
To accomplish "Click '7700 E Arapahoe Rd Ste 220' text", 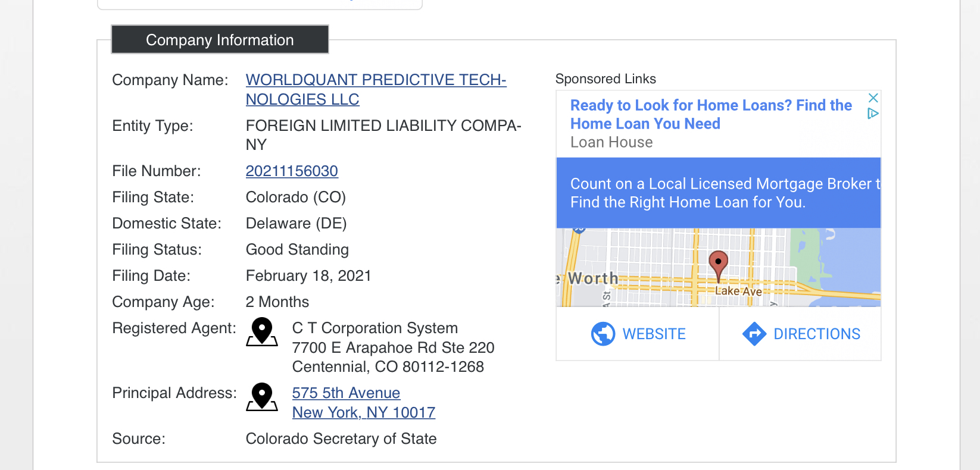I will [393, 347].
